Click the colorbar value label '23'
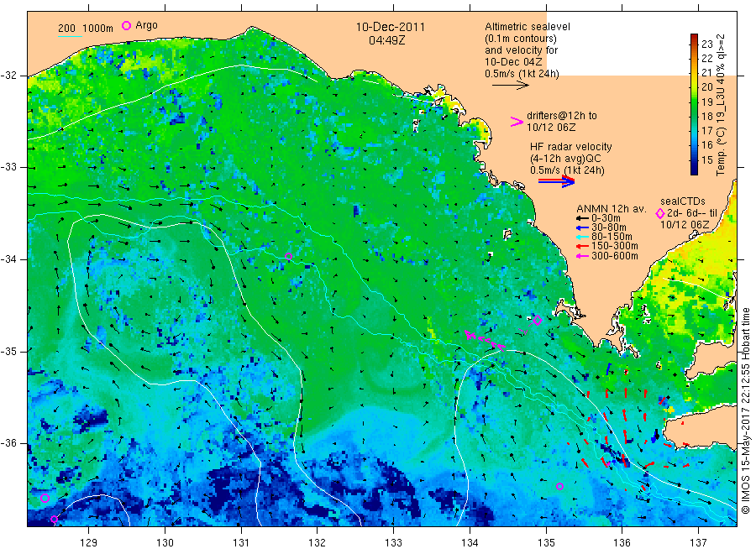Screen dimensions: 756x554 coord(706,44)
